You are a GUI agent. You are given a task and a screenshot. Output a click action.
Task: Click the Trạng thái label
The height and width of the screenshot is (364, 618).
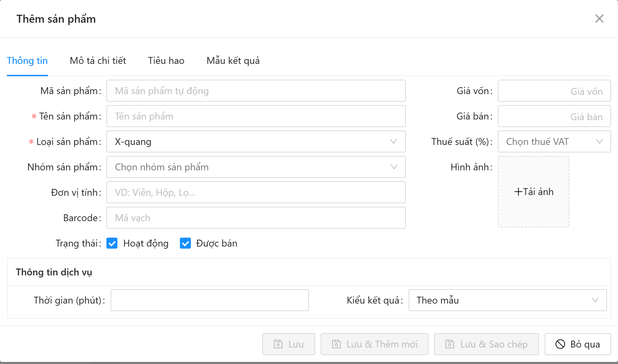[x=78, y=243]
